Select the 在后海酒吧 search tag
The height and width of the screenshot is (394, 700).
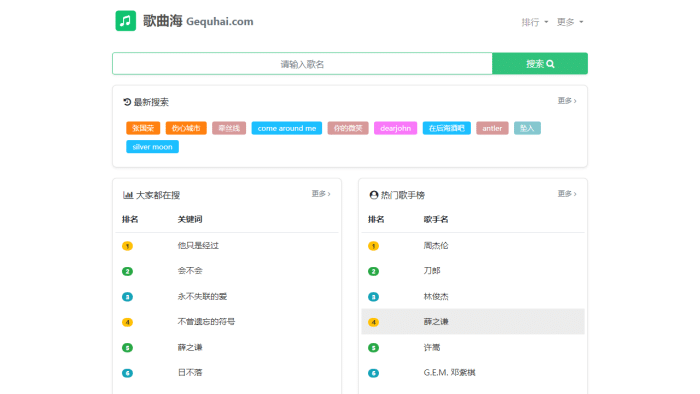click(x=446, y=128)
